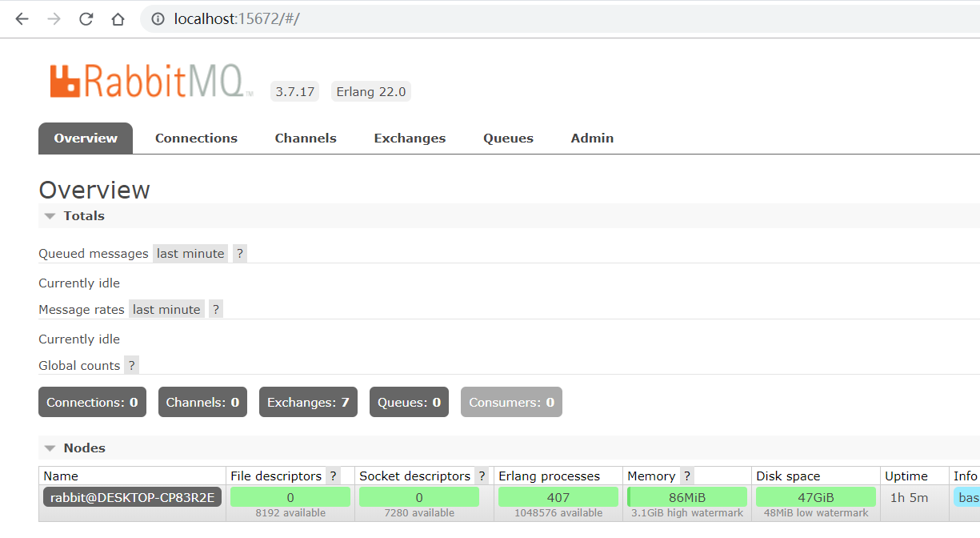Switch to the Overview tab
Screen dimensions: 980x538
(x=86, y=139)
